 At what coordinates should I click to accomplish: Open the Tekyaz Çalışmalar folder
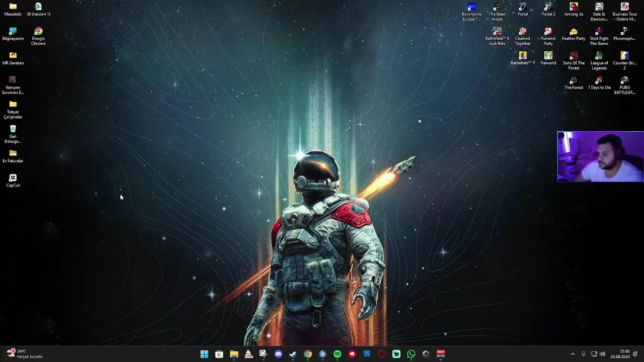(x=13, y=110)
